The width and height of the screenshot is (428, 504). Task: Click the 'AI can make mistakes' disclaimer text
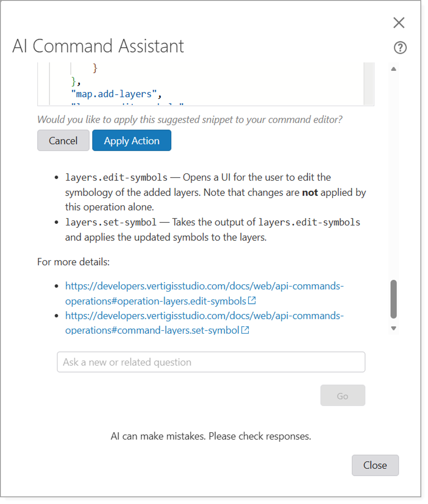point(211,436)
